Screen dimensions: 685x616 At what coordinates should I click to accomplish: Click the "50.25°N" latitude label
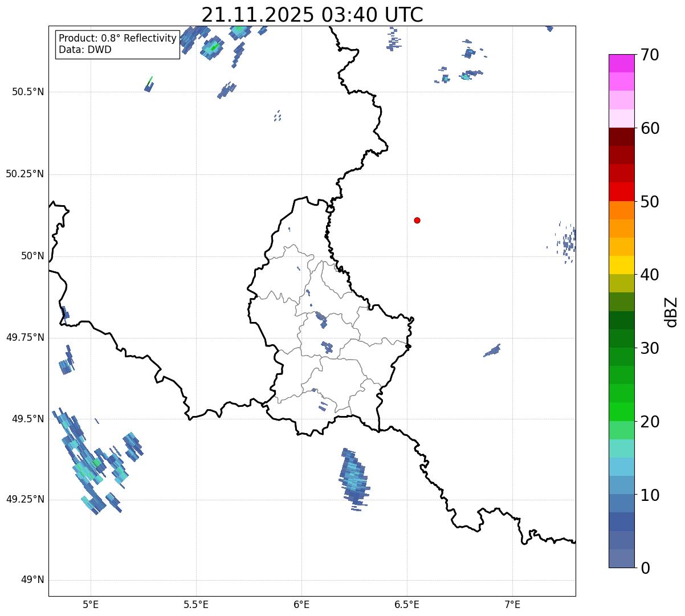[25, 174]
